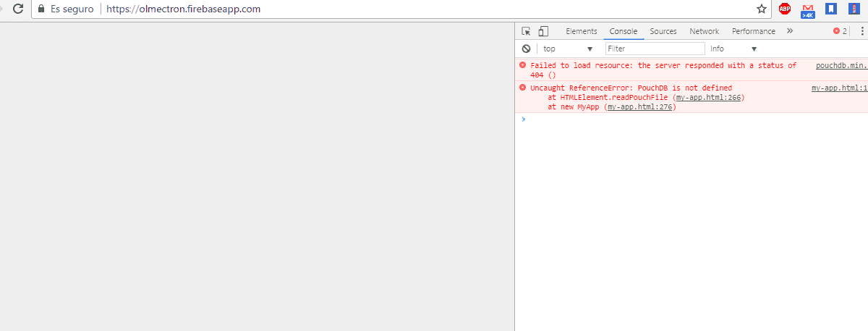Screen dimensions: 868x331
Task: Show more DevTools tabs with the chevrons
Action: pyautogui.click(x=790, y=31)
